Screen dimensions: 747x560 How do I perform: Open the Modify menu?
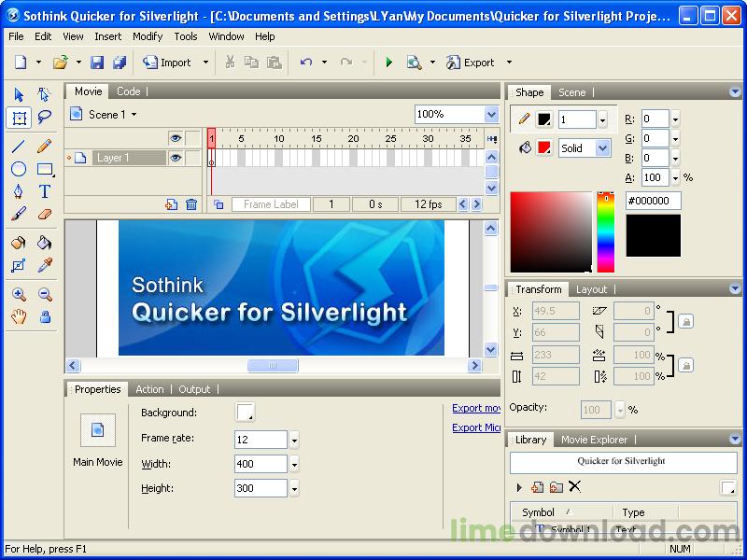(148, 36)
